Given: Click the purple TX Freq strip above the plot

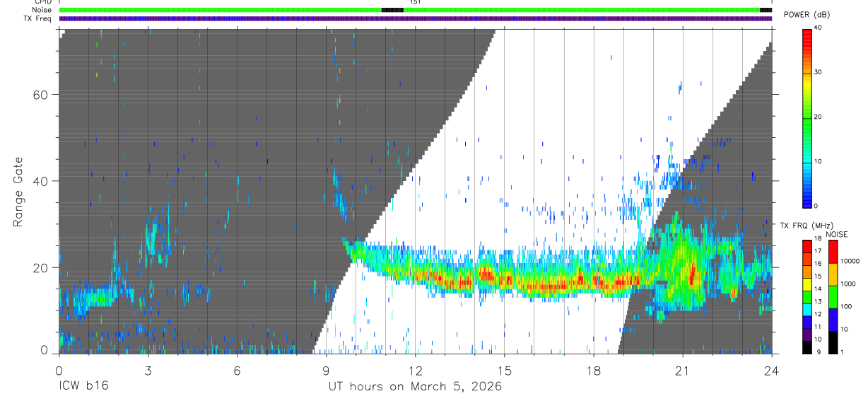Looking at the screenshot, I should [416, 18].
